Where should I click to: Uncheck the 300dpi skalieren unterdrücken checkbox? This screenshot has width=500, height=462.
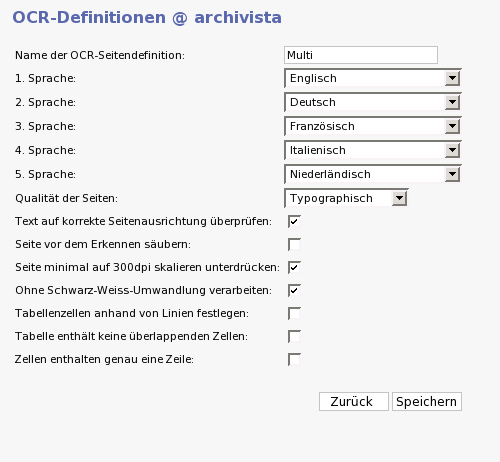tap(294, 267)
